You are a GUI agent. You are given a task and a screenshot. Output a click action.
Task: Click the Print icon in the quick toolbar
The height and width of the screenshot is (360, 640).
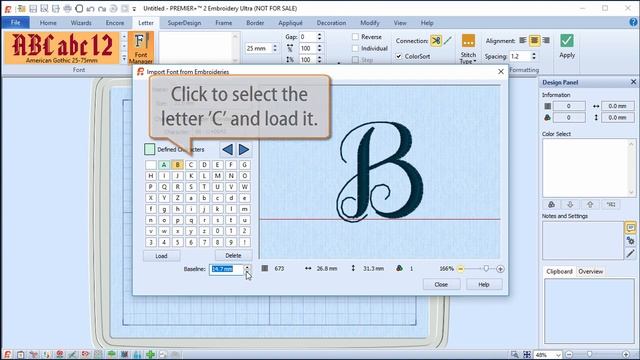click(67, 8)
